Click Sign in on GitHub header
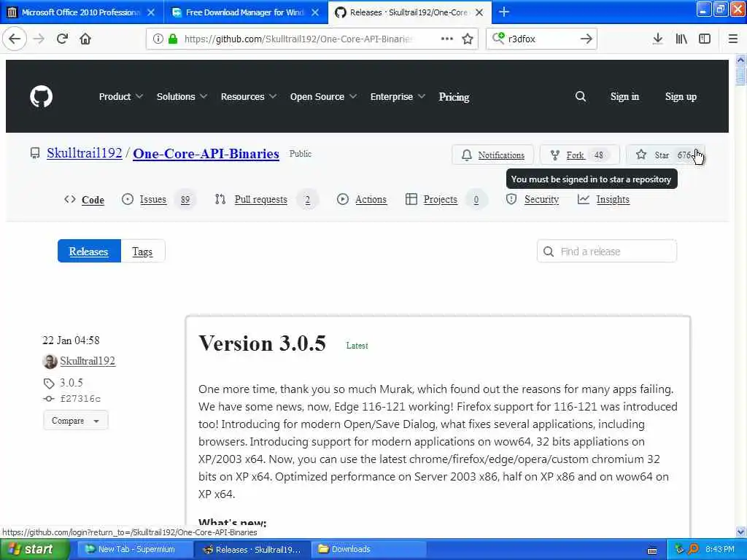The width and height of the screenshot is (747, 560). 624,97
